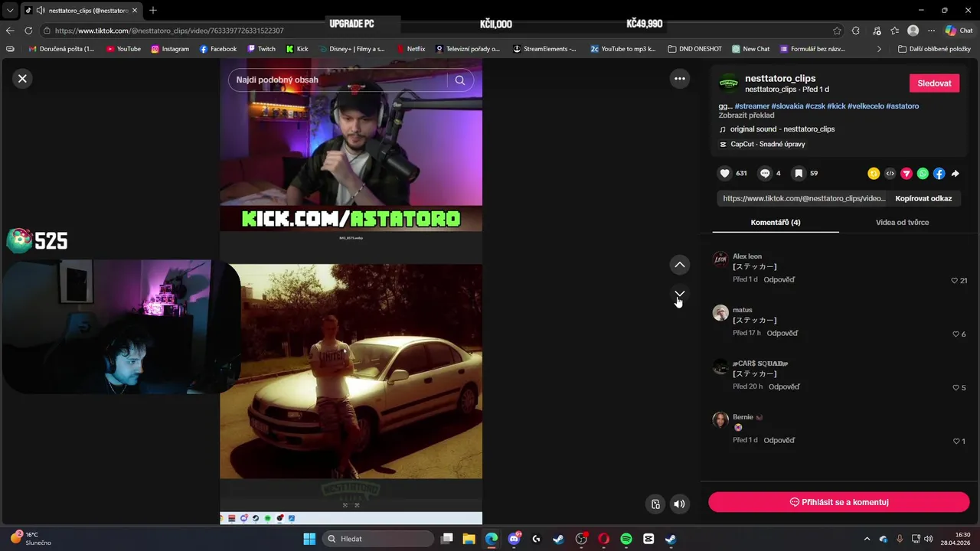This screenshot has height=551, width=980.
Task: Open more share options arrow
Action: (x=955, y=174)
